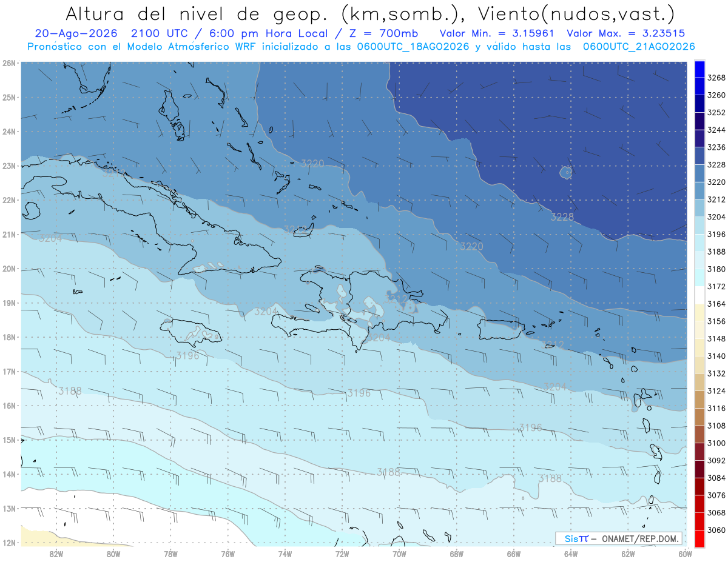Click the 62W longitude axis label
Image resolution: width=728 pixels, height=562 pixels.
click(x=628, y=554)
